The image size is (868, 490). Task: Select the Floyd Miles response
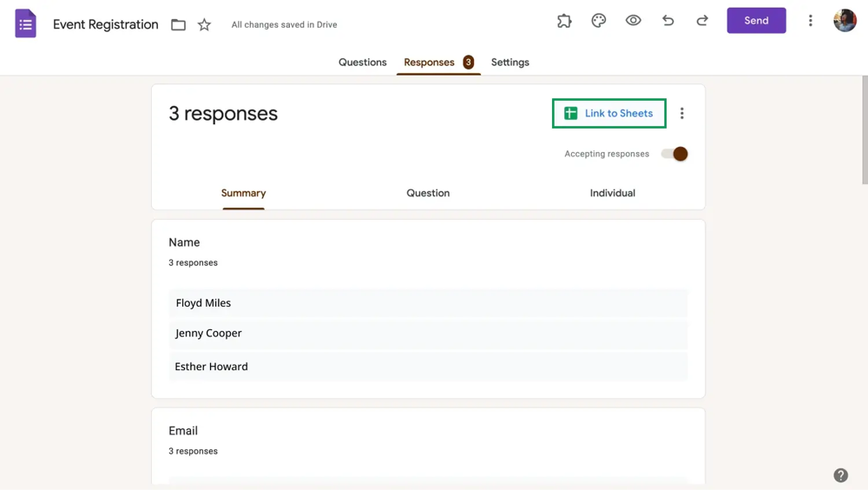coord(428,302)
